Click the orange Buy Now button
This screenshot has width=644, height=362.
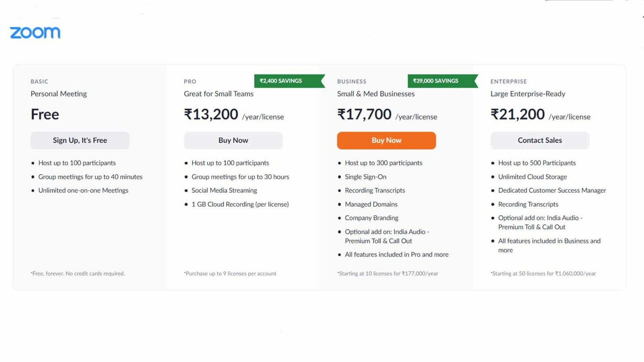coord(386,140)
